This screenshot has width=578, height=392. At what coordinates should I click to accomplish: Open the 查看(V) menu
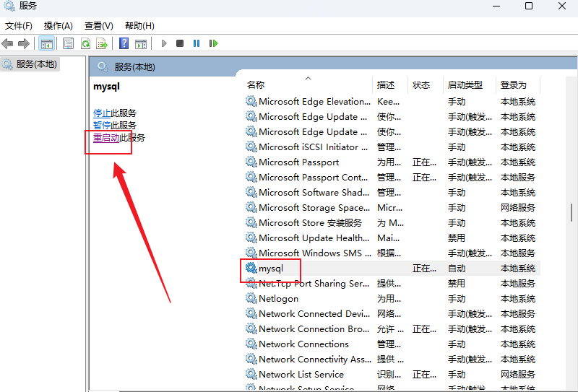point(99,26)
